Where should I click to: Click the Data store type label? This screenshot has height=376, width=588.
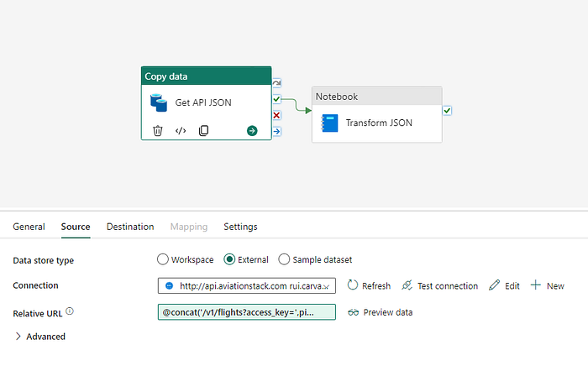click(x=44, y=260)
